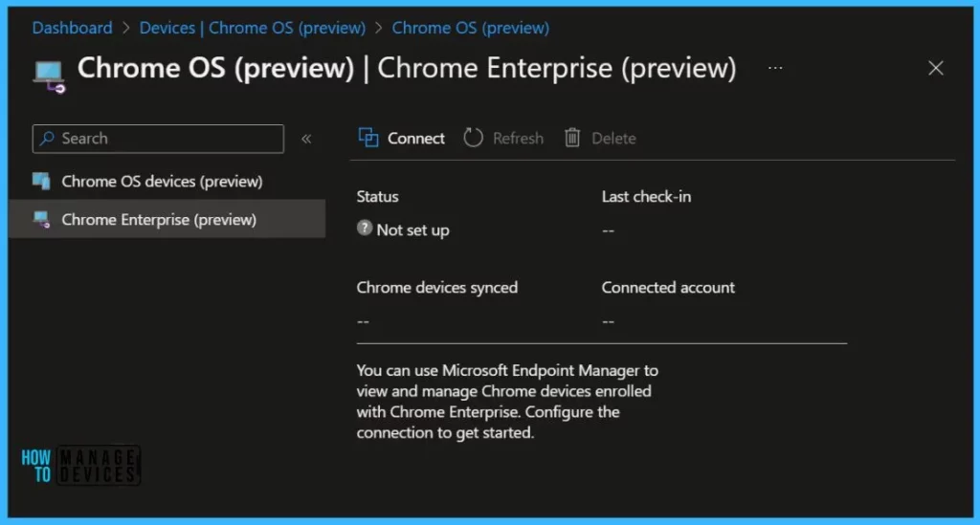Click the Refresh circular arrow icon

coord(473,138)
